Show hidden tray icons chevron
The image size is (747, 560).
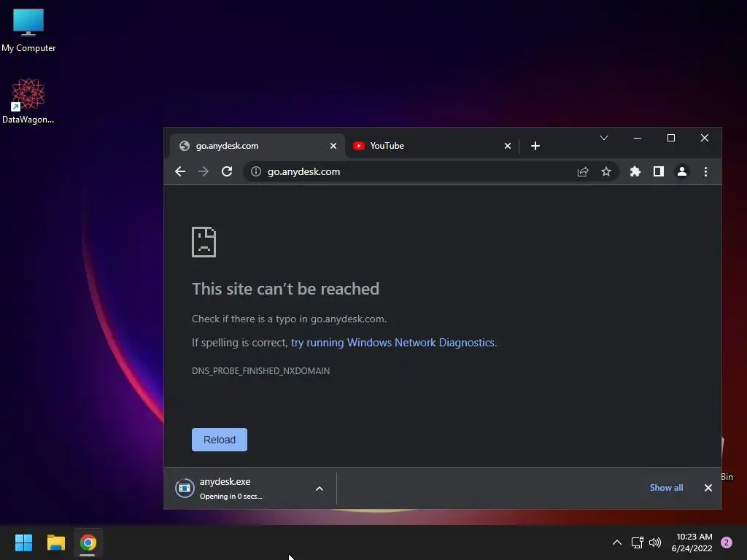tap(616, 542)
